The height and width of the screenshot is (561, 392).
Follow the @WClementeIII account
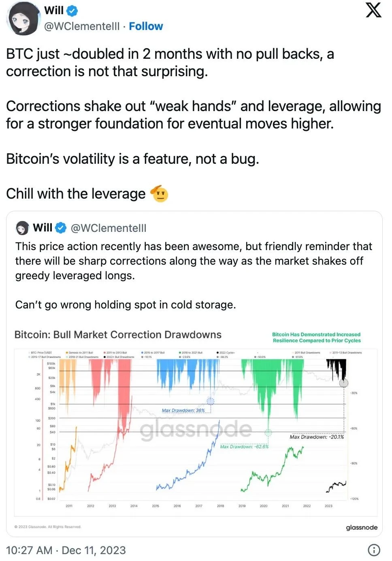tap(146, 26)
